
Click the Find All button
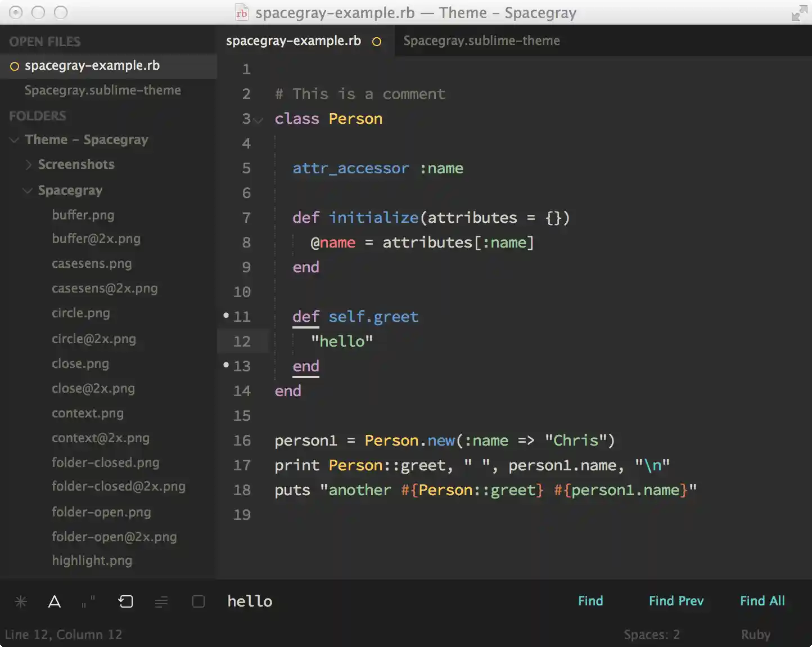(762, 601)
